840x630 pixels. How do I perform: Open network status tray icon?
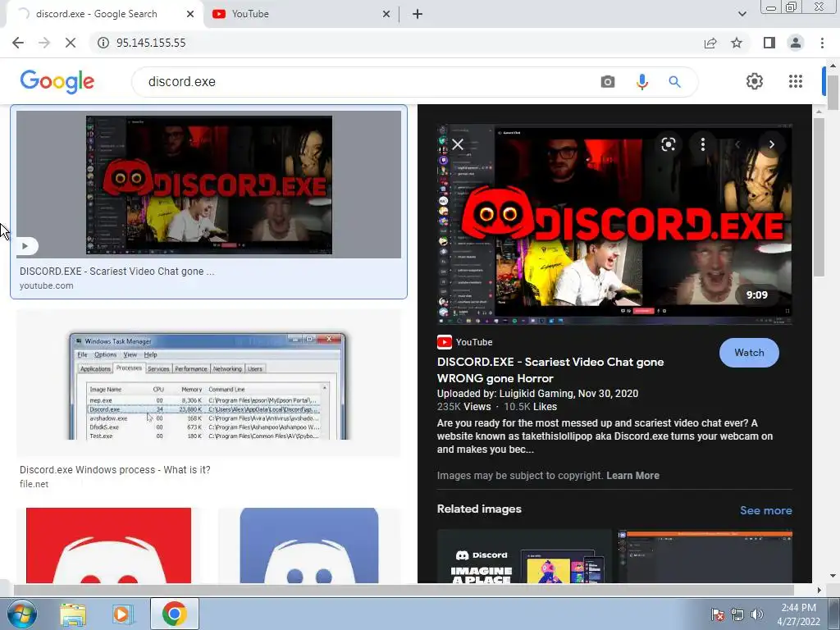[x=737, y=614]
